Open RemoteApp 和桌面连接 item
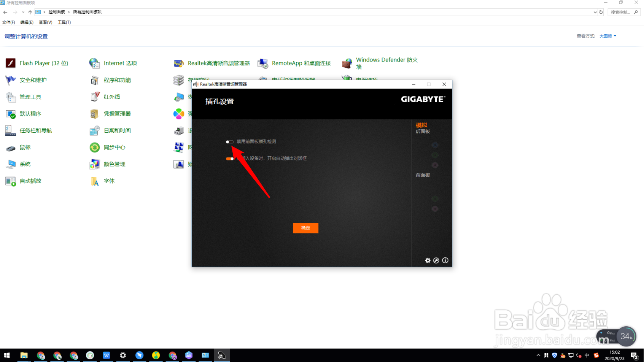Screen dimensions: 644x362 click(x=294, y=63)
